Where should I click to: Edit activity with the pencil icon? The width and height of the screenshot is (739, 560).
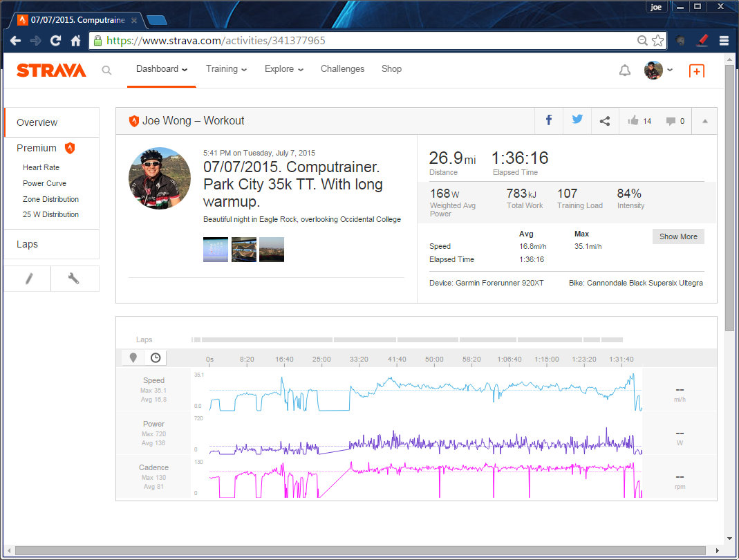point(28,279)
